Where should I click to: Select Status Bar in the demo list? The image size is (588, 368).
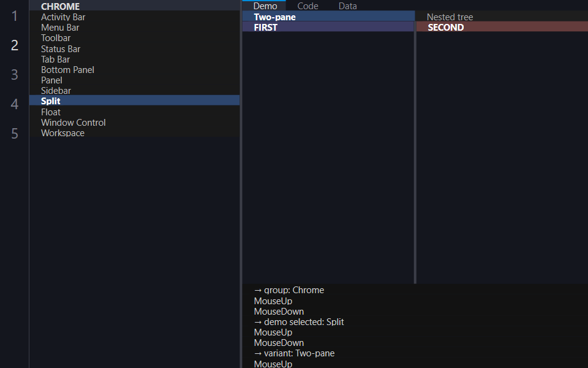pyautogui.click(x=134, y=49)
